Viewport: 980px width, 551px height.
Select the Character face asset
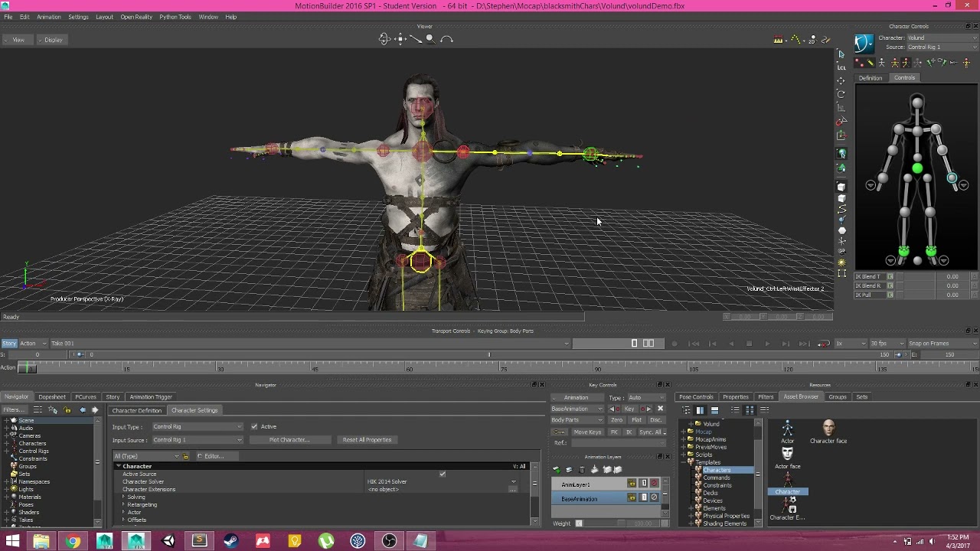click(x=828, y=432)
